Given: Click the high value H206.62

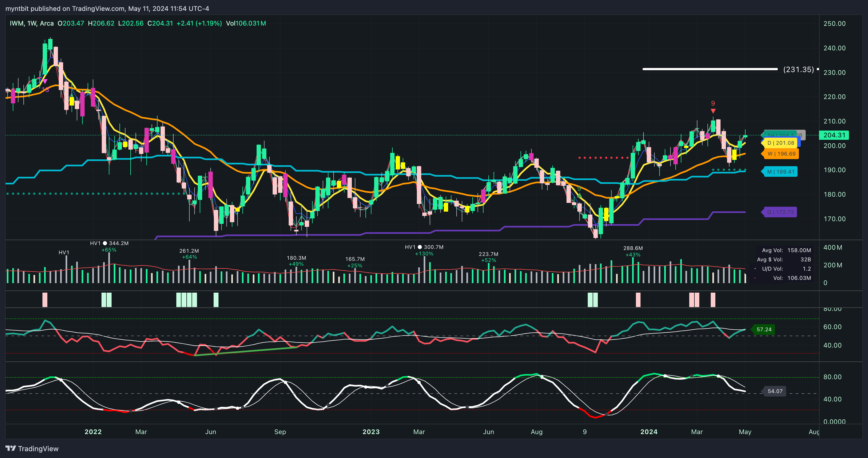Looking at the screenshot, I should (x=101, y=23).
